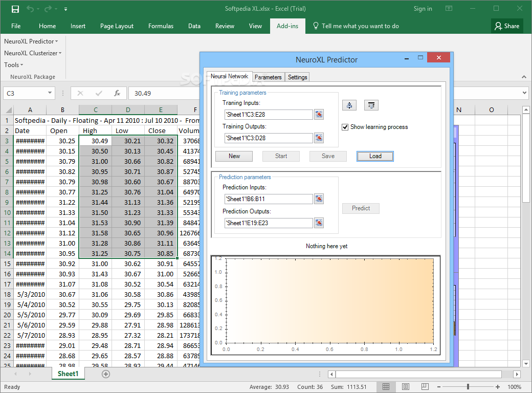This screenshot has height=393, width=532.
Task: Pick range for Traning Inputs icon
Action: pyautogui.click(x=319, y=115)
